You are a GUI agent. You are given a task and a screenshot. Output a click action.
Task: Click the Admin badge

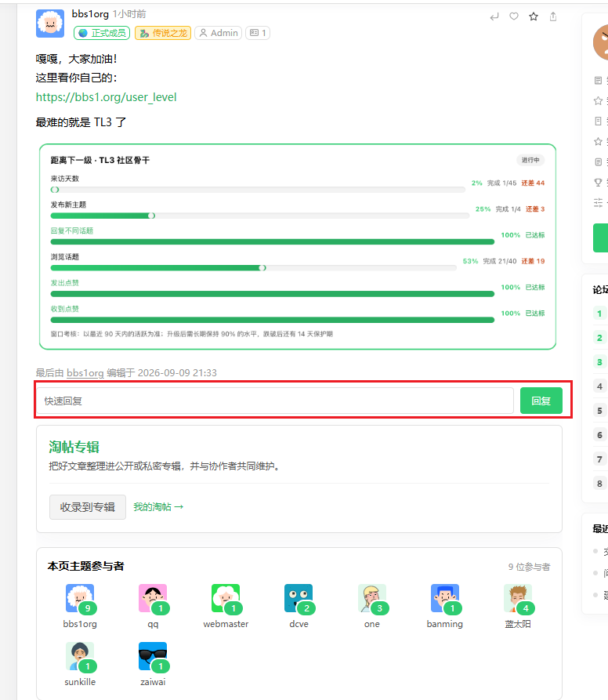click(x=219, y=33)
